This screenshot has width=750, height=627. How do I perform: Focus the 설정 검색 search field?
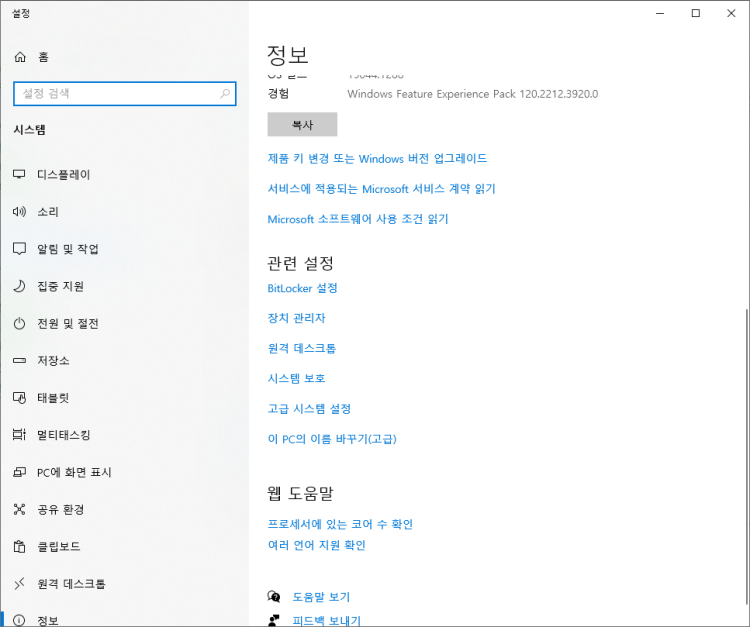click(x=125, y=94)
